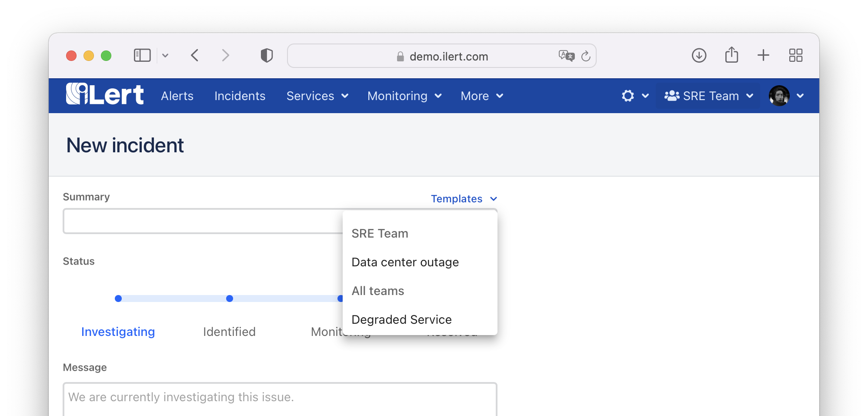This screenshot has height=416, width=868.
Task: Select the Degraded Service template
Action: pyautogui.click(x=401, y=319)
